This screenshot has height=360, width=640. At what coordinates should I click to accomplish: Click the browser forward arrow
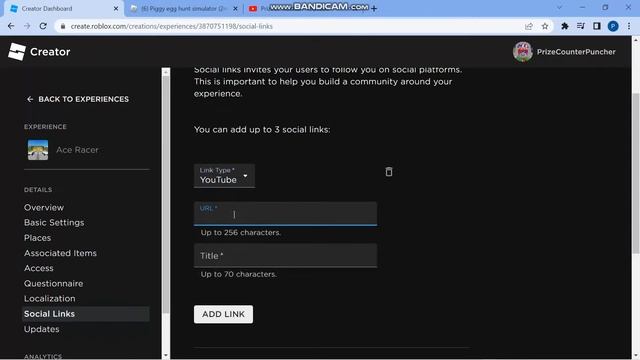click(27, 26)
